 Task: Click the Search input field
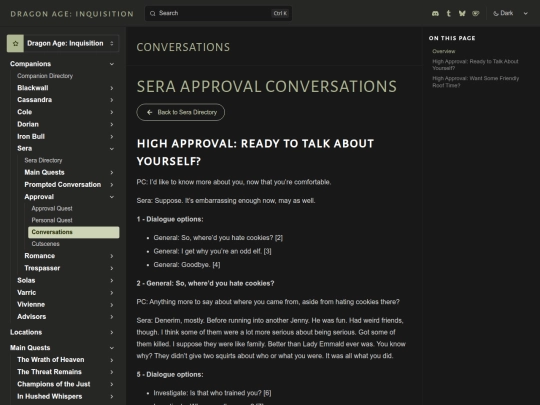218,13
